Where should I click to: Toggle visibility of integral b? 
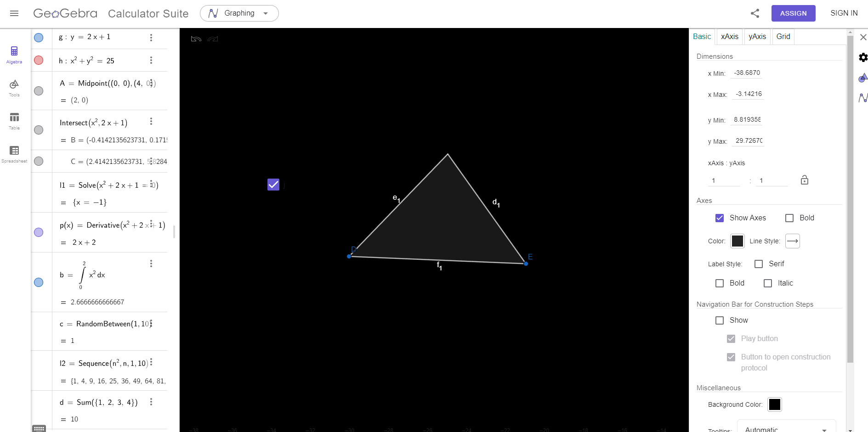click(39, 282)
